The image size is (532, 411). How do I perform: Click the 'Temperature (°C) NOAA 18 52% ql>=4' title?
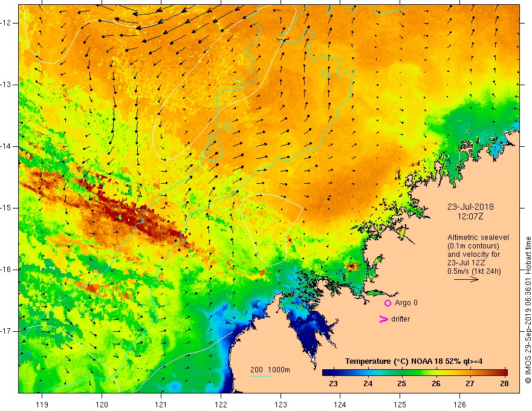[414, 361]
